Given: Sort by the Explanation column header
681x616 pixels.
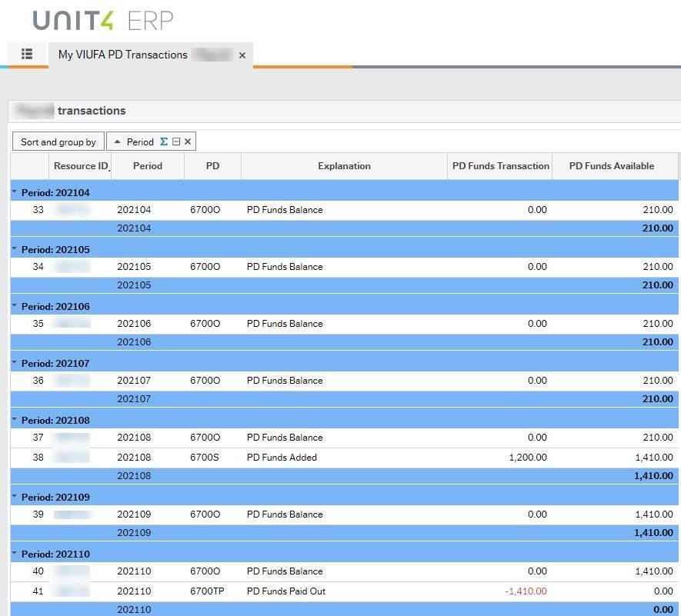Looking at the screenshot, I should (344, 166).
